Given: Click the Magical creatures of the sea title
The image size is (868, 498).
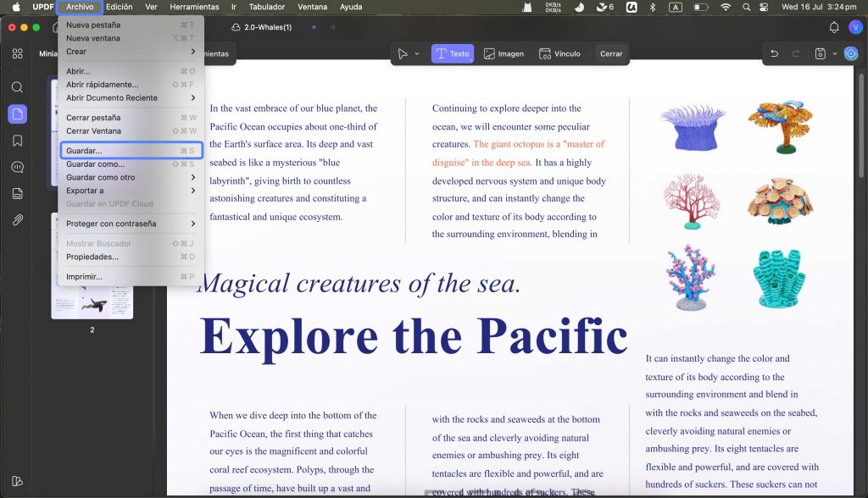Looking at the screenshot, I should (x=359, y=284).
